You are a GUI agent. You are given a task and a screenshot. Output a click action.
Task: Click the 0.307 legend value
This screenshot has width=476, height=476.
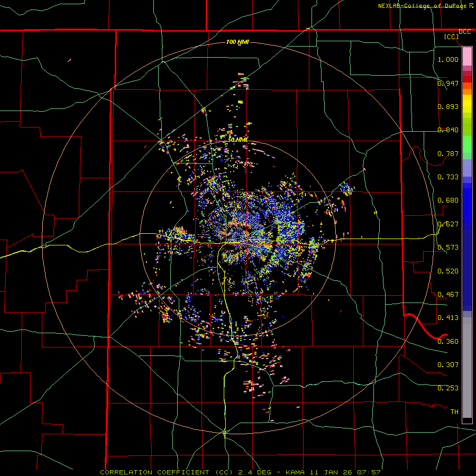click(448, 365)
